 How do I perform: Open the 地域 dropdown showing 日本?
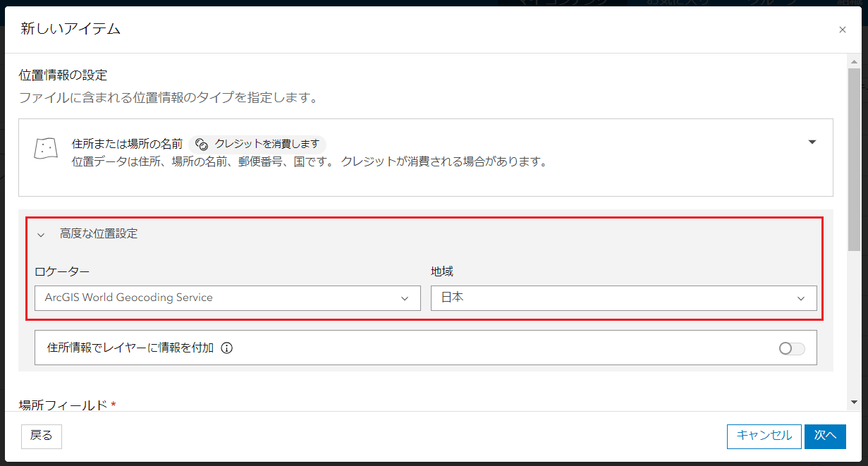click(x=624, y=298)
